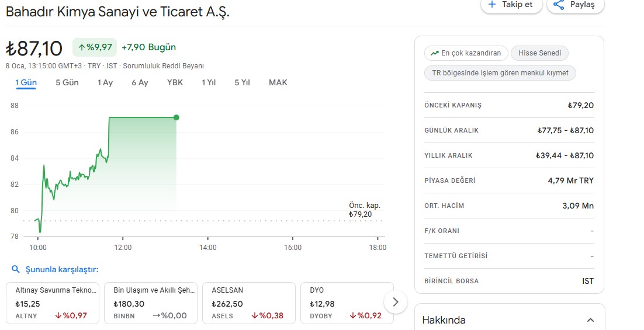Open ASELSAN comparison card

[x=248, y=303]
